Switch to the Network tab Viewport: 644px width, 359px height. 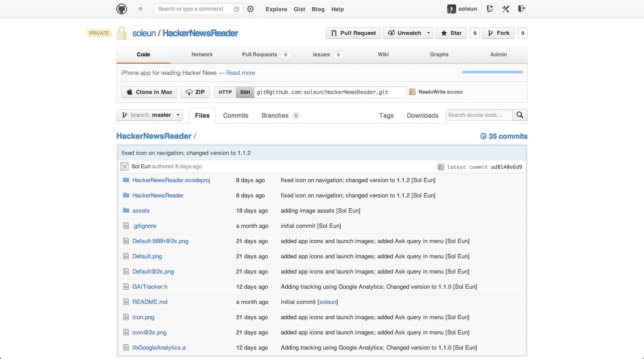tap(202, 55)
